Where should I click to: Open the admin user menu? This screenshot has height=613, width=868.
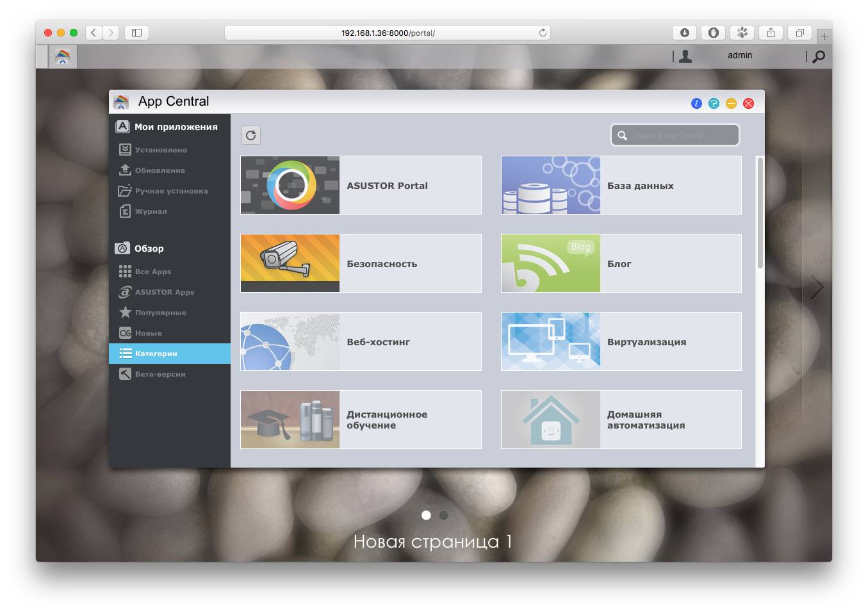[x=740, y=56]
